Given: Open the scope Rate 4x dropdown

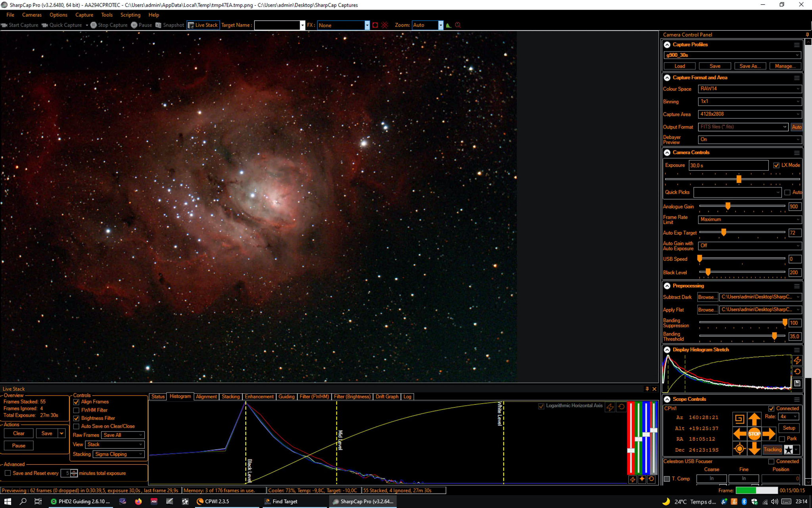Looking at the screenshot, I should point(788,417).
